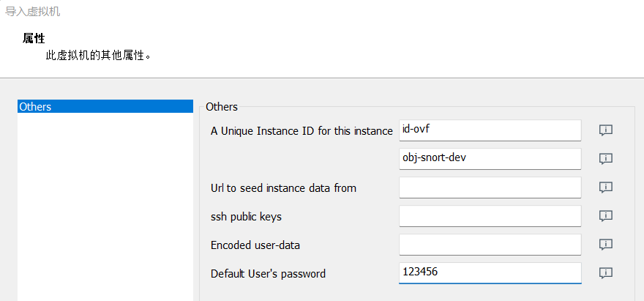Focus the Encoded user-data input field

coord(490,245)
